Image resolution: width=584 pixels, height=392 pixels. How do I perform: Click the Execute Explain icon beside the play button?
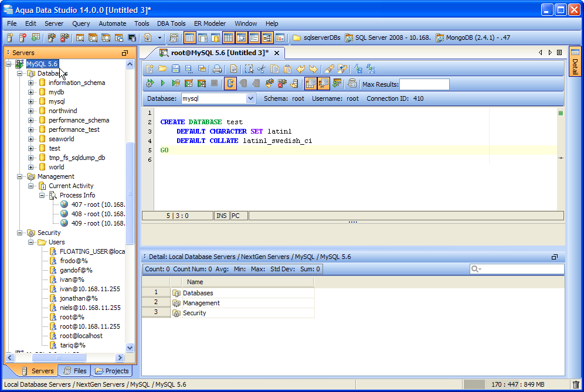coord(176,83)
